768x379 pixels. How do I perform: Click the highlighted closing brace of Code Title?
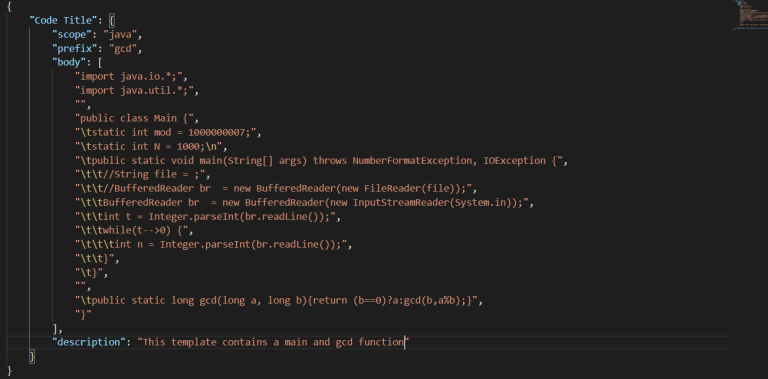click(32, 356)
